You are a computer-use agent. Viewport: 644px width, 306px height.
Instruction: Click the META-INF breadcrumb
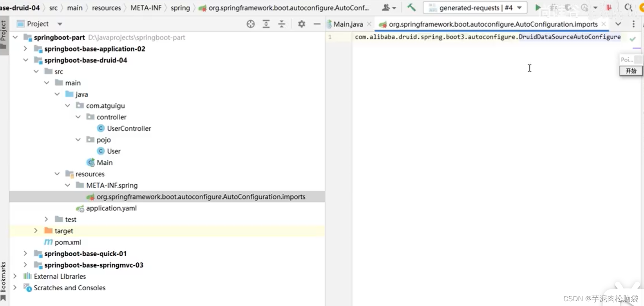(146, 8)
